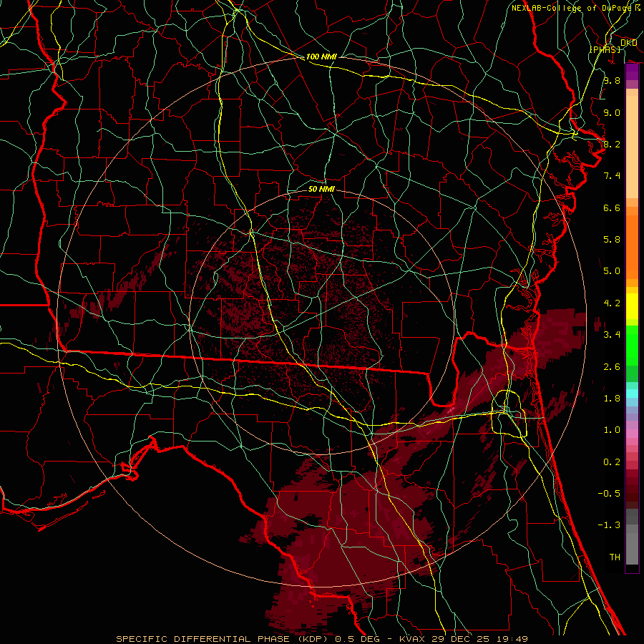
Task: Select the bright green swatch near 3.4
Action: tap(632, 335)
